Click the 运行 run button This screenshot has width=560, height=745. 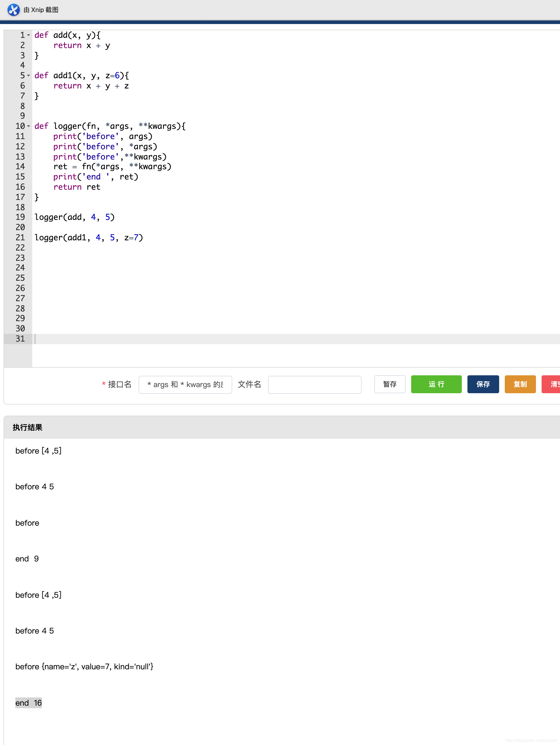(x=436, y=384)
